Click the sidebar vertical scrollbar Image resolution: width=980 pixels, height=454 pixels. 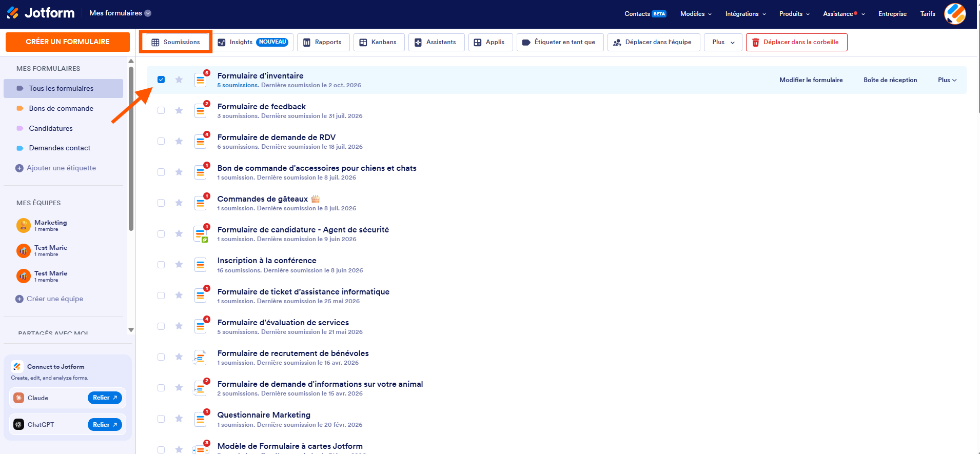point(131,149)
